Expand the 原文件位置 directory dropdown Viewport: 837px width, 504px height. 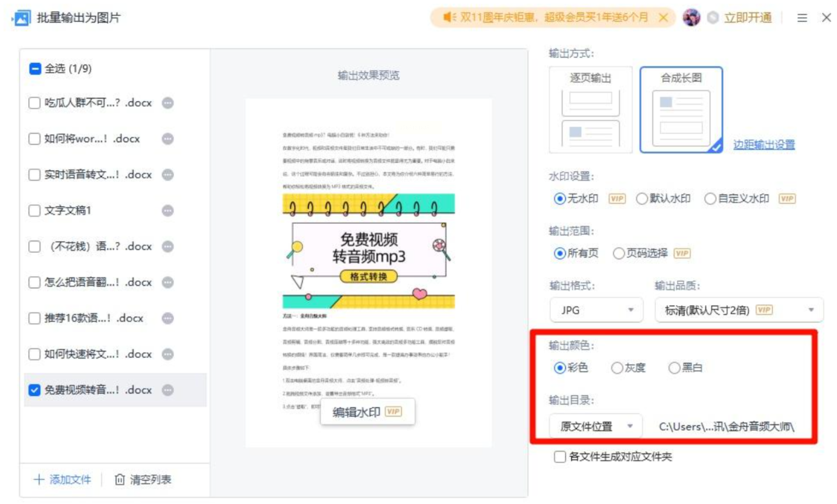click(x=596, y=426)
